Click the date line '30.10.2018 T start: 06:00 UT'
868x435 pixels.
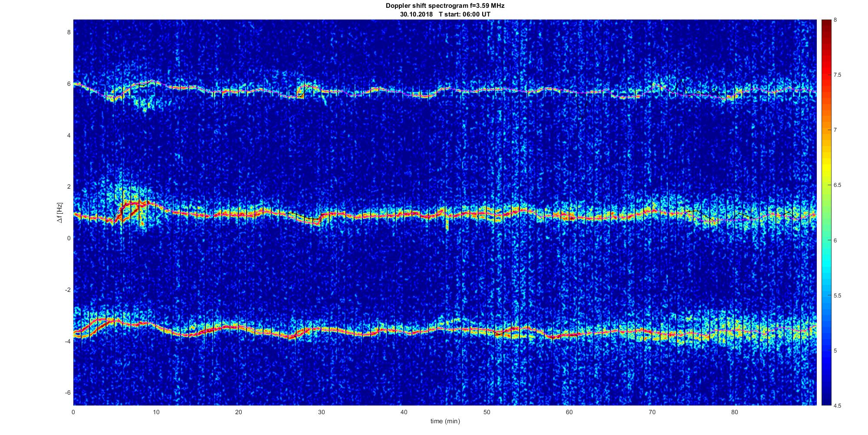pyautogui.click(x=445, y=14)
